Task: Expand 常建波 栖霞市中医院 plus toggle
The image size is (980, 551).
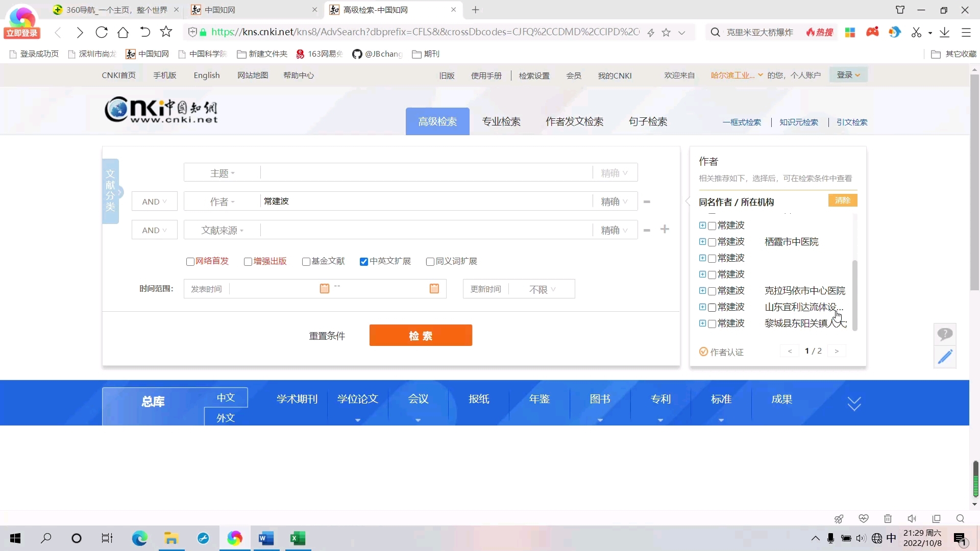Action: pos(702,242)
